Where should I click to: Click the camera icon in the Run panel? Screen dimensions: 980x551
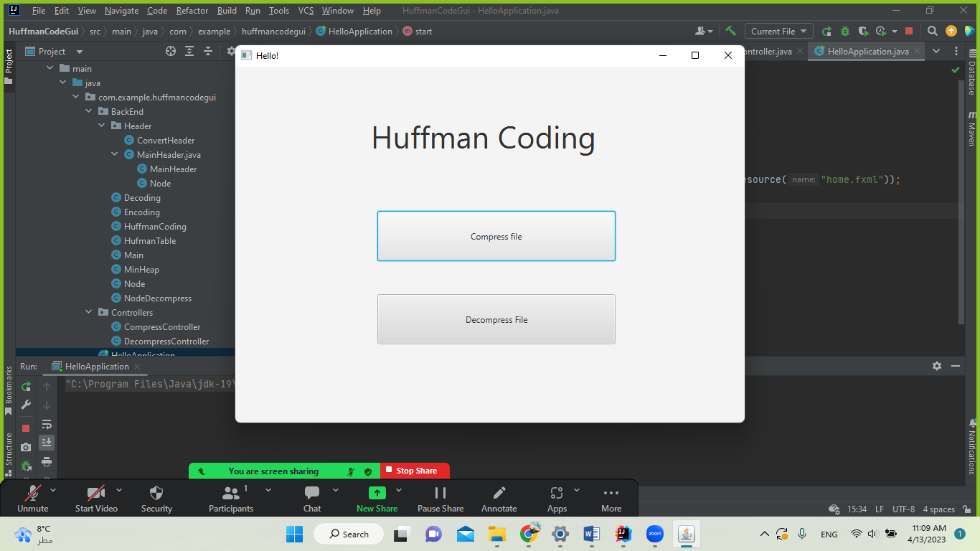coord(26,447)
